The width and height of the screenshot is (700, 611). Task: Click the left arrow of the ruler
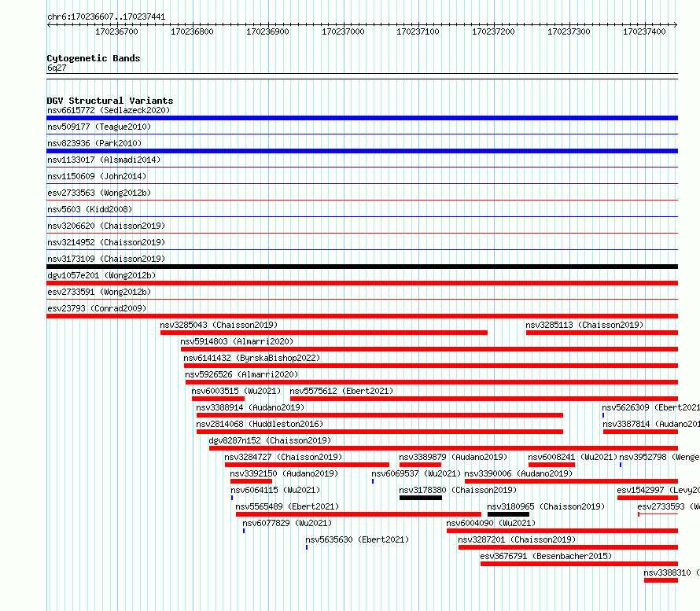[x=49, y=25]
